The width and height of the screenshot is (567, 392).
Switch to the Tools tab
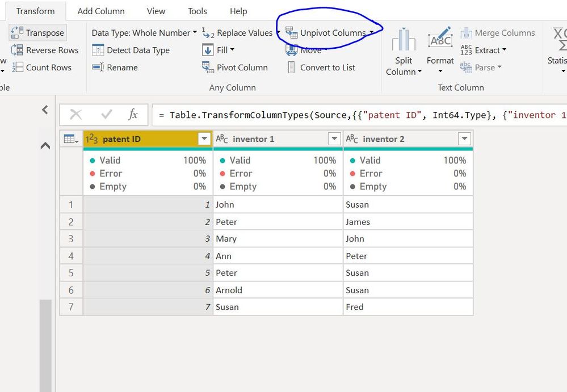[x=197, y=11]
